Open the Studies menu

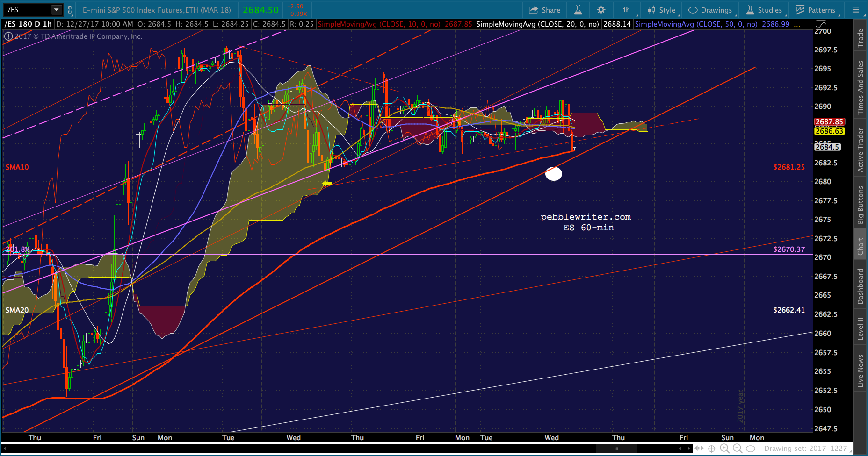pyautogui.click(x=764, y=10)
